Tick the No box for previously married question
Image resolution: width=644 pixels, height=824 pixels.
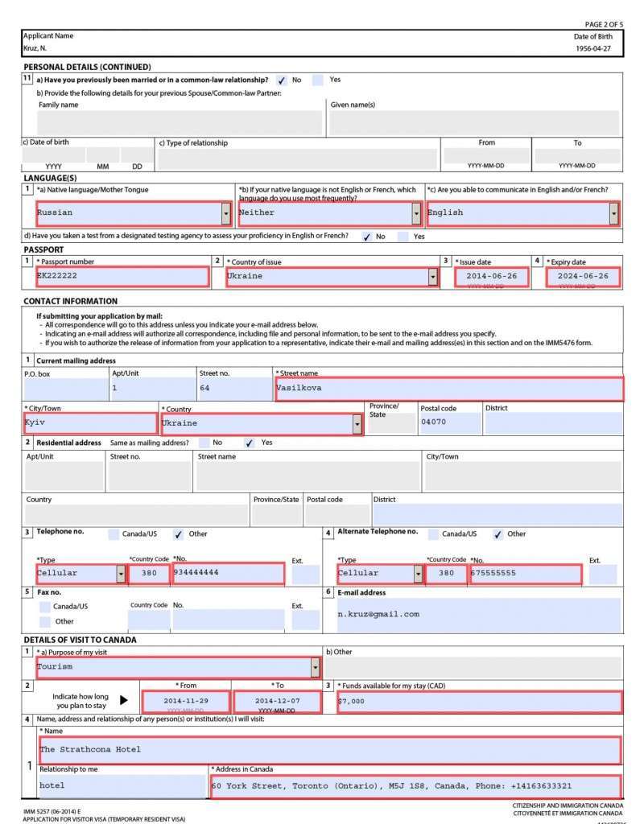tap(281, 80)
